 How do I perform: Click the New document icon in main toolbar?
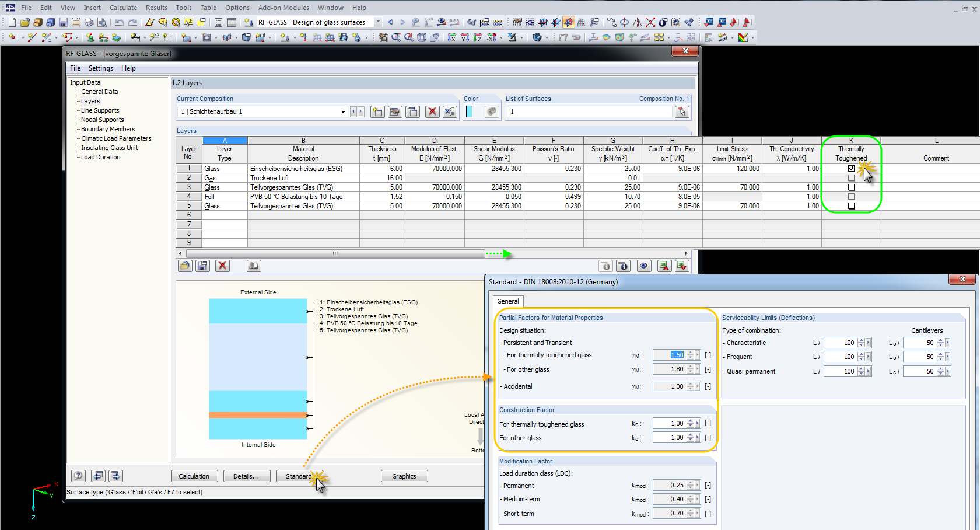pyautogui.click(x=12, y=22)
